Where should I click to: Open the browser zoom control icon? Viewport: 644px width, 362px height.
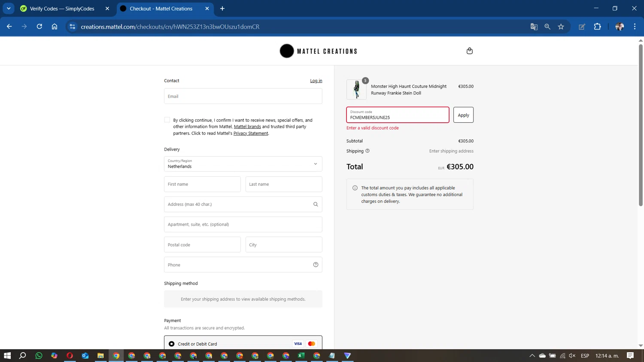click(547, 27)
